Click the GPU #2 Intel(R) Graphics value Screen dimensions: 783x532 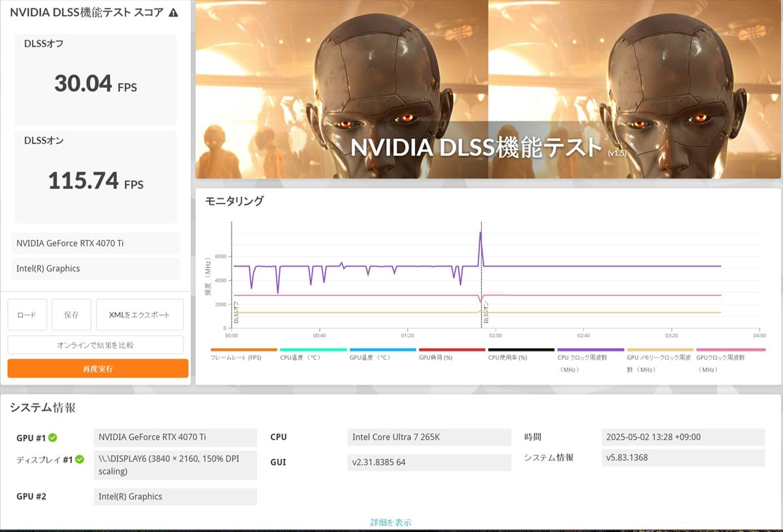(x=175, y=496)
